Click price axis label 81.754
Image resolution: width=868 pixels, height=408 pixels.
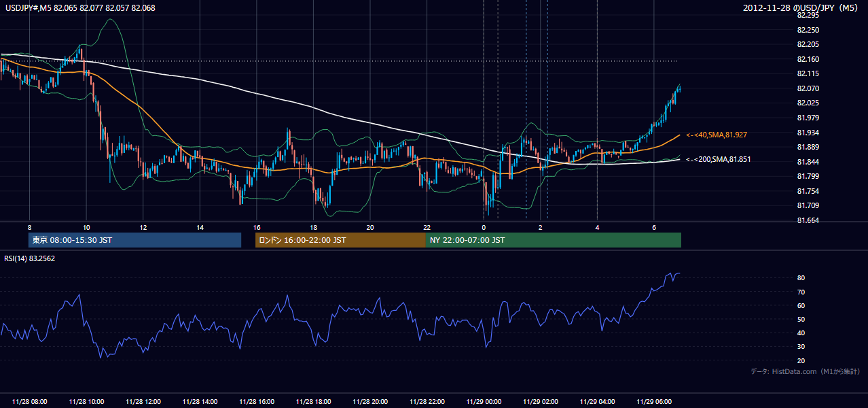(807, 191)
